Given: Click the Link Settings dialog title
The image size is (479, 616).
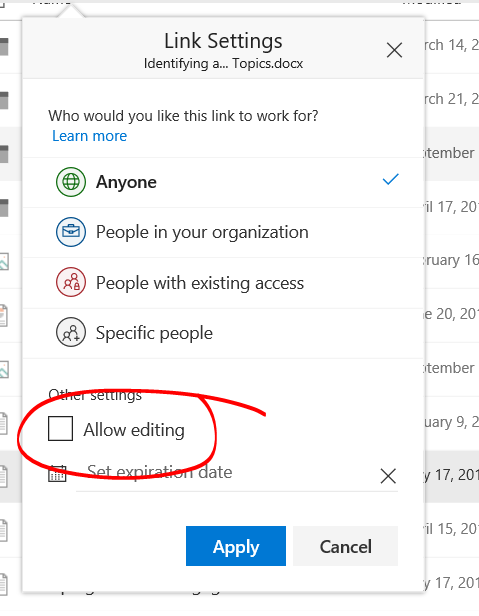Looking at the screenshot, I should 223,41.
